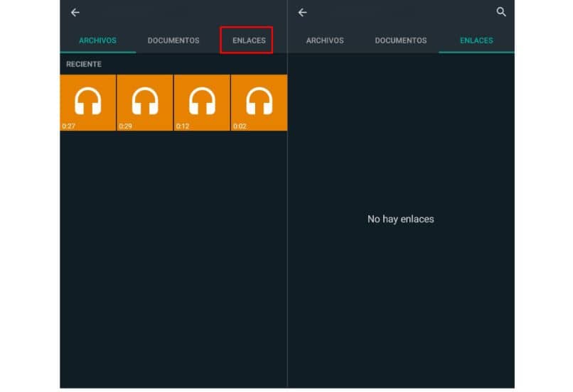This screenshot has width=573, height=392.
Task: Click the RECIENTE section header
Action: pyautogui.click(x=84, y=64)
